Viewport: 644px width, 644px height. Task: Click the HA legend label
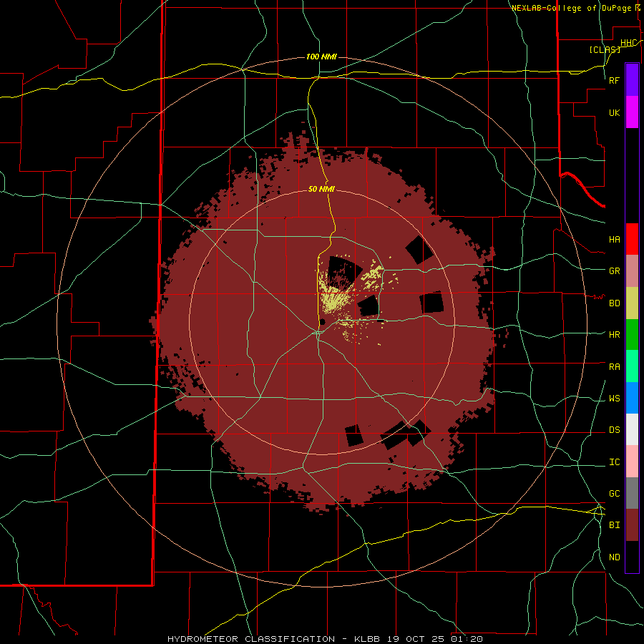[614, 240]
